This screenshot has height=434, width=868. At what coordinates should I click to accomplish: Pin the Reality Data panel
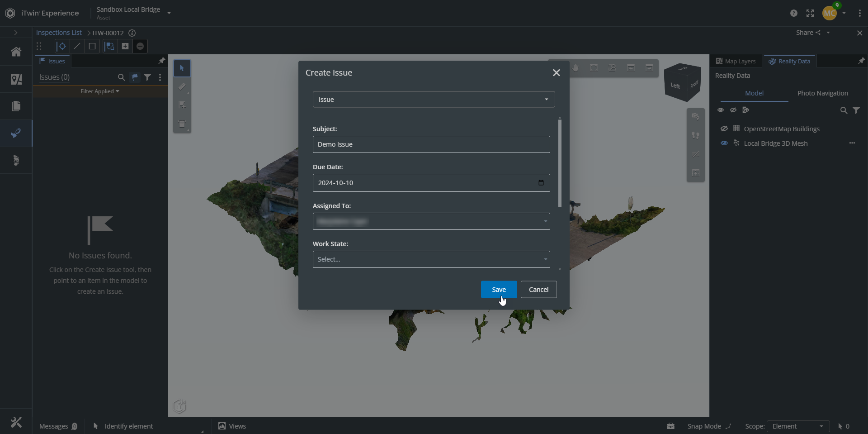[x=861, y=61]
